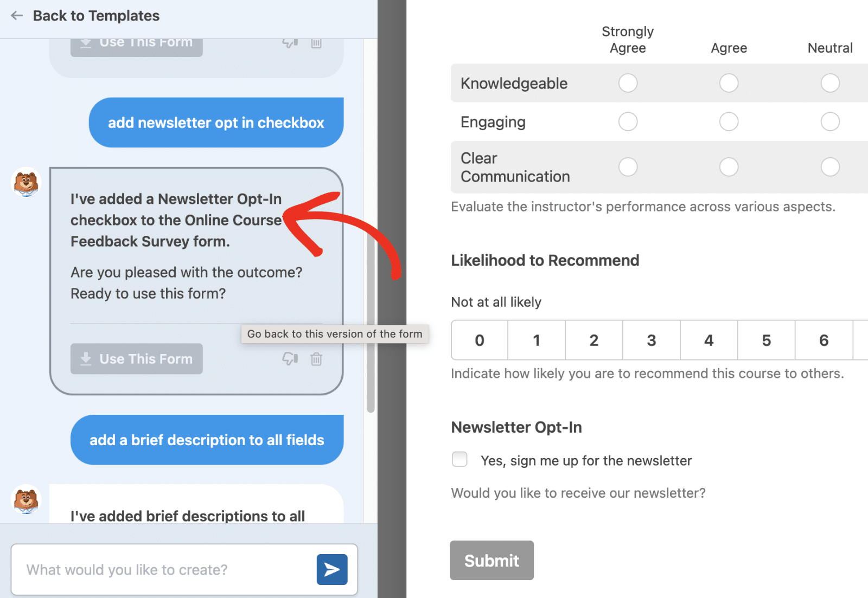Click the send message arrow button

(x=331, y=569)
